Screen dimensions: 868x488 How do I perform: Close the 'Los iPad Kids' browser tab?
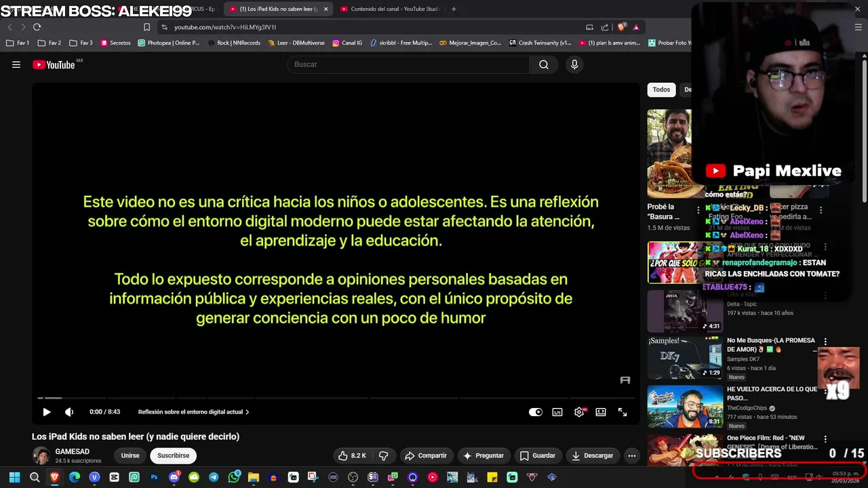pos(325,9)
